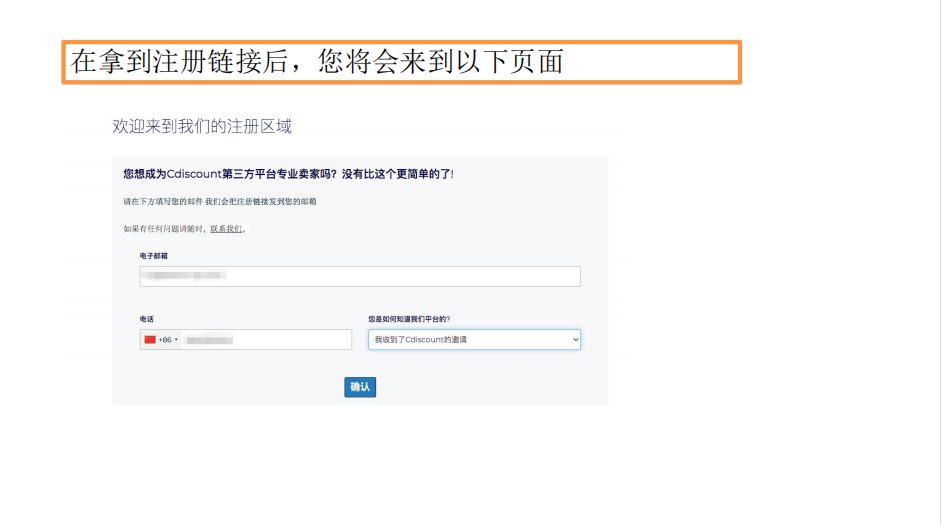Select the blurred email address text

[185, 275]
